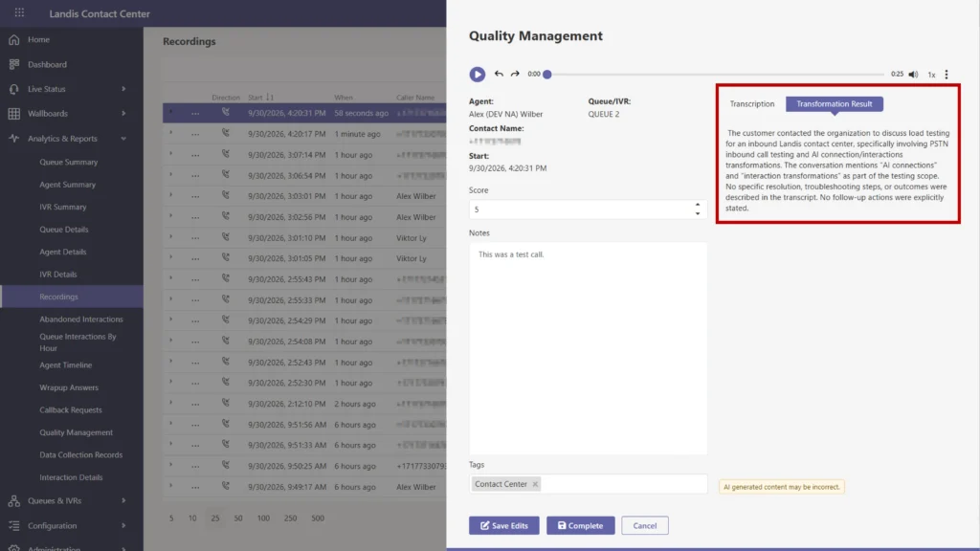Image resolution: width=980 pixels, height=551 pixels.
Task: Click Live Status headset icon
Action: 13,89
